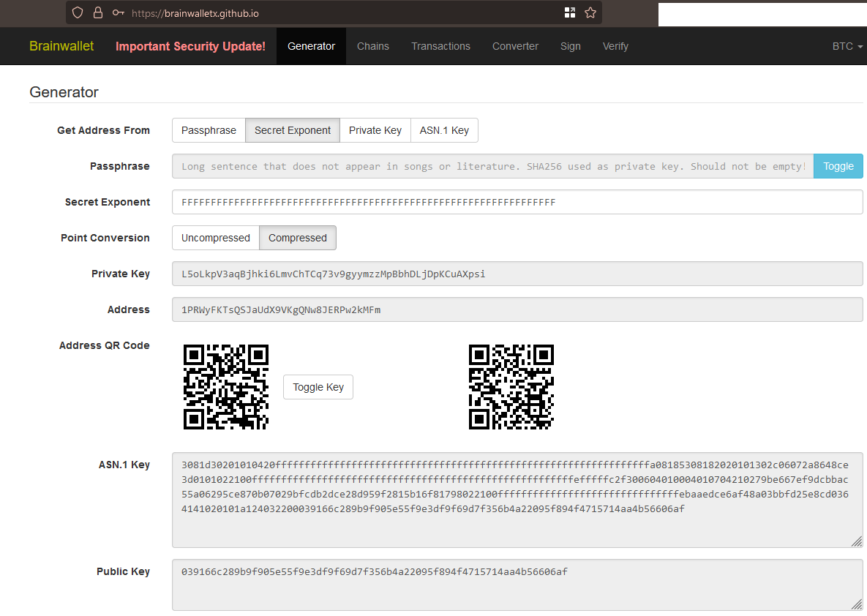Switch to the Generator tab

tap(311, 46)
